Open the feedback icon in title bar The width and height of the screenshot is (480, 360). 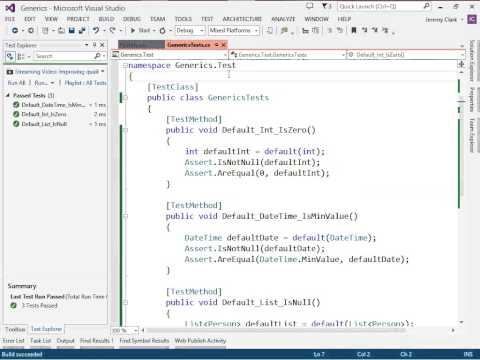pos(310,6)
